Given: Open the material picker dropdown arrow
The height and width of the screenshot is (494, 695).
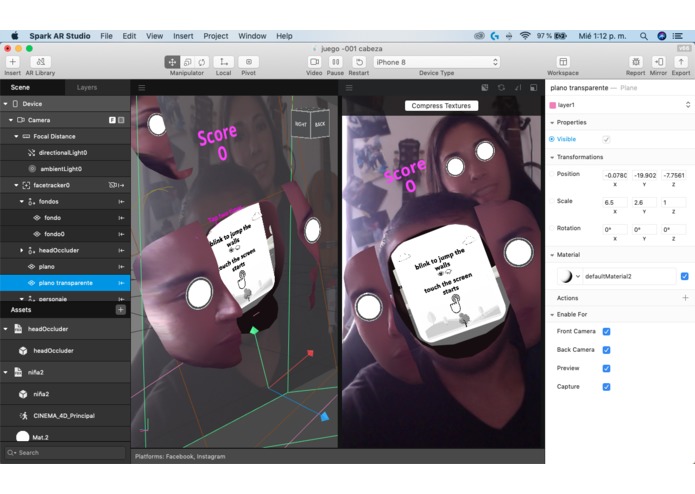Looking at the screenshot, I should (x=578, y=276).
